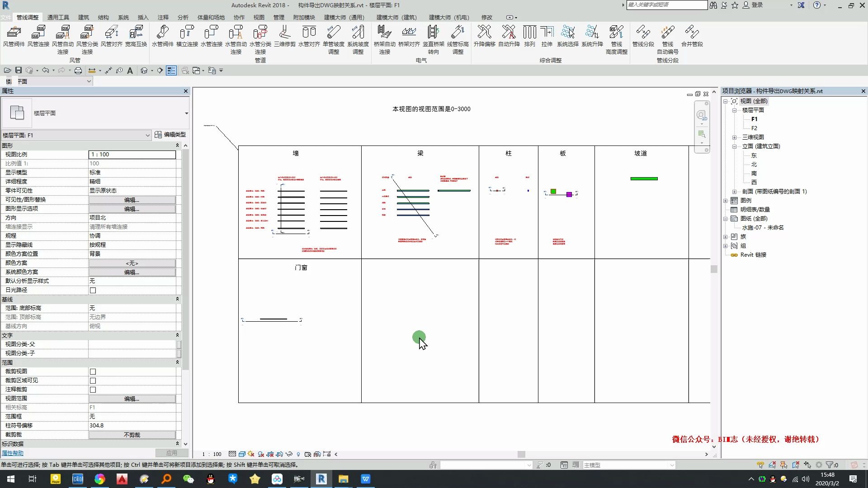Expand the 族 families node

click(x=726, y=237)
